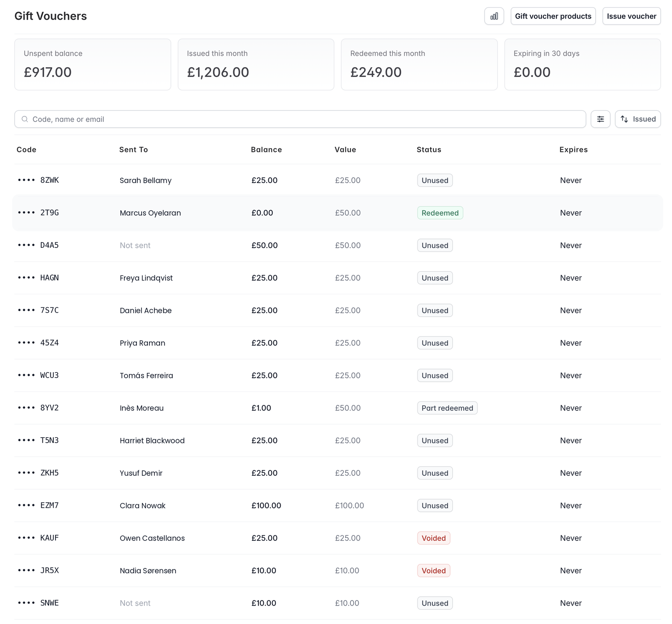Open voucher code 45Z4
The image size is (672, 624).
click(38, 343)
